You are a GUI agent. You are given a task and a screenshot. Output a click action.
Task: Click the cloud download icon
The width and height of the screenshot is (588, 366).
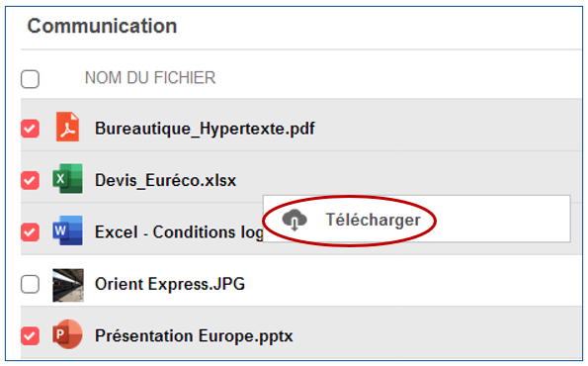click(x=294, y=220)
